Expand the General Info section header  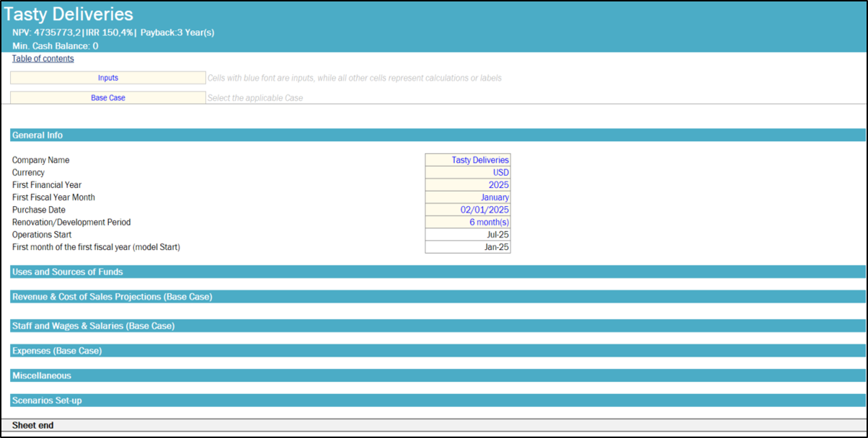(37, 135)
